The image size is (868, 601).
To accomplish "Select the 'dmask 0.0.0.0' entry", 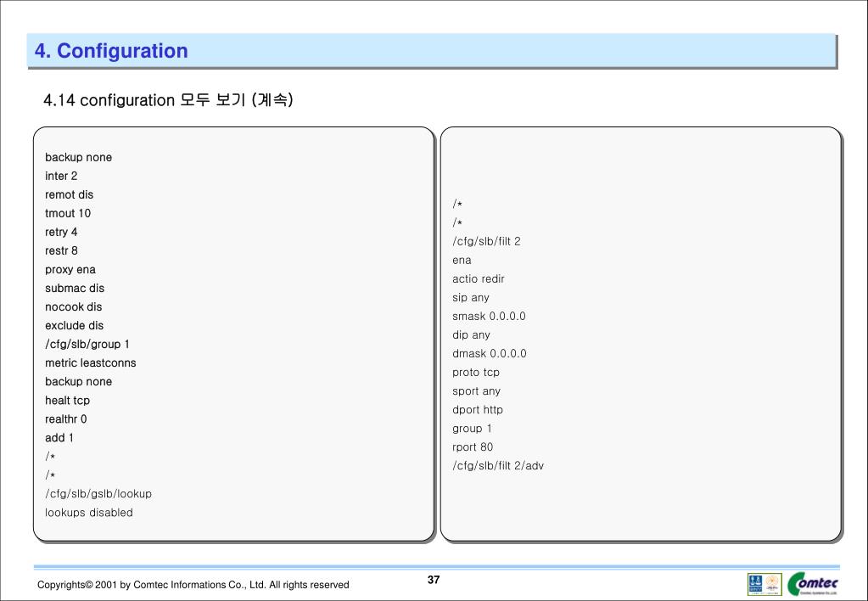I will (x=490, y=354).
